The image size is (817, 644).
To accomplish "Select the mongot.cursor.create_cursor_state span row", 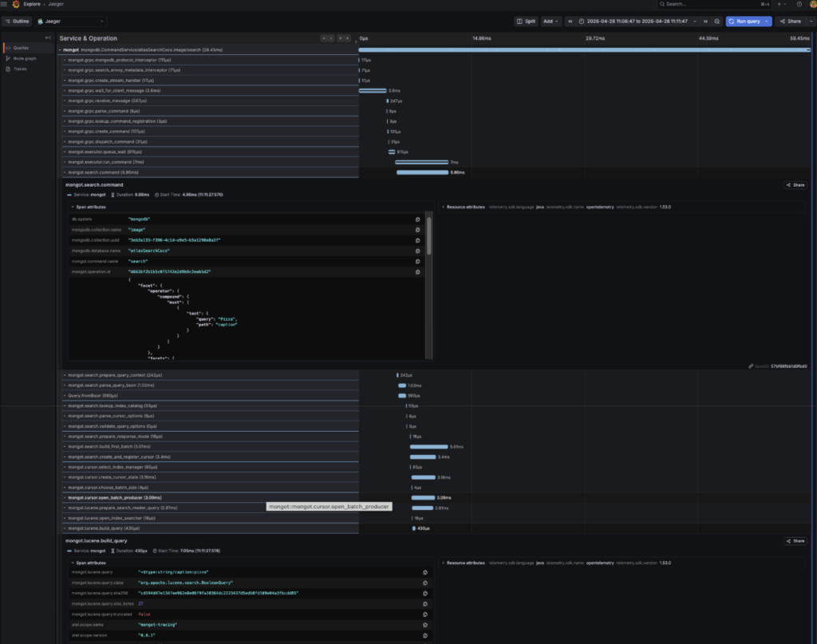I will (x=211, y=477).
